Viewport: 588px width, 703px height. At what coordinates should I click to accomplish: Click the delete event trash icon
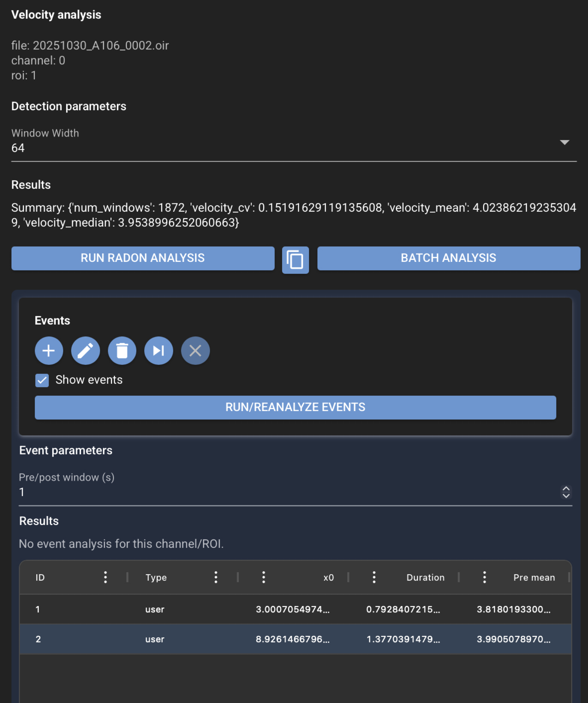coord(122,350)
